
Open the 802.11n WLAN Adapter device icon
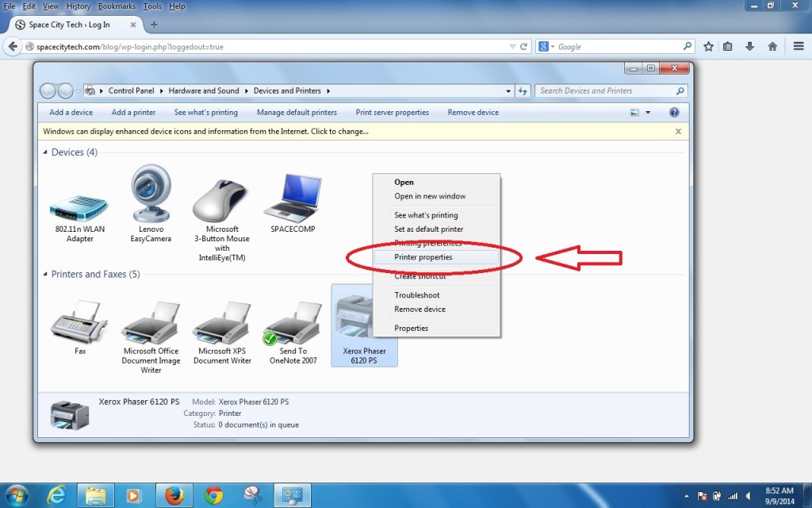point(79,209)
